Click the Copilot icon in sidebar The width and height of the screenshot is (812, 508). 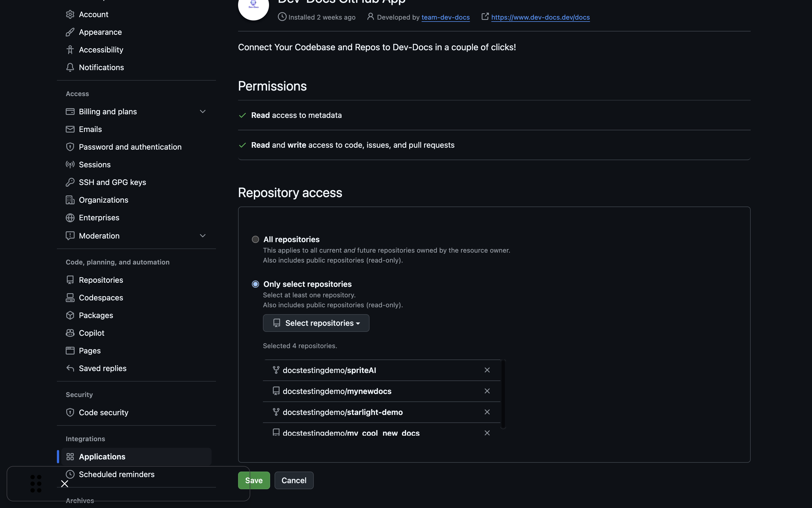click(x=70, y=333)
